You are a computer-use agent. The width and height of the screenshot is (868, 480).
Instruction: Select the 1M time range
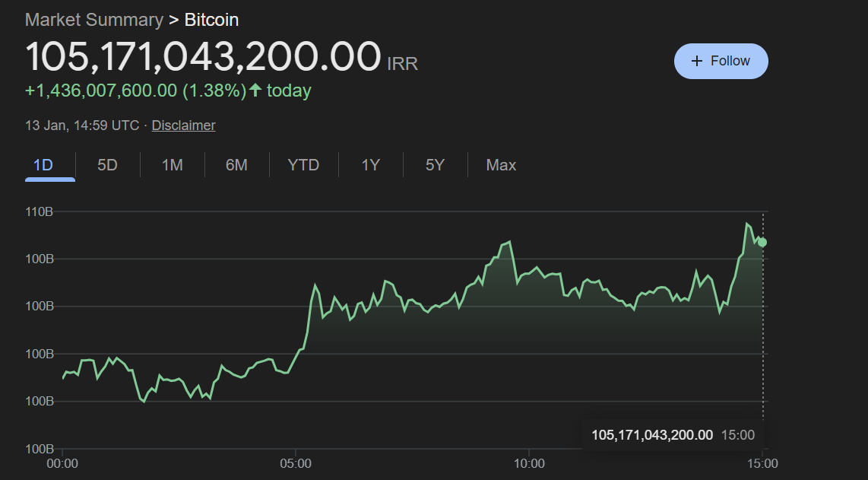point(172,164)
